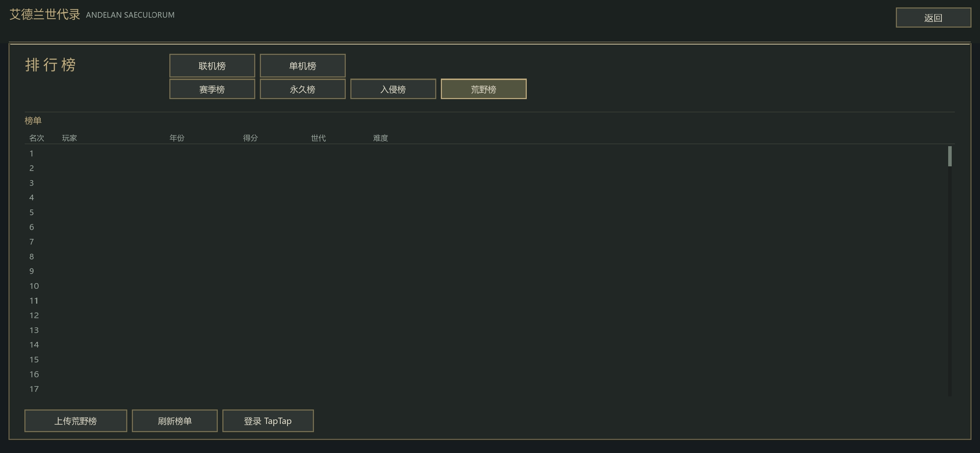
Task: Click the 名次 column header
Action: coord(36,138)
